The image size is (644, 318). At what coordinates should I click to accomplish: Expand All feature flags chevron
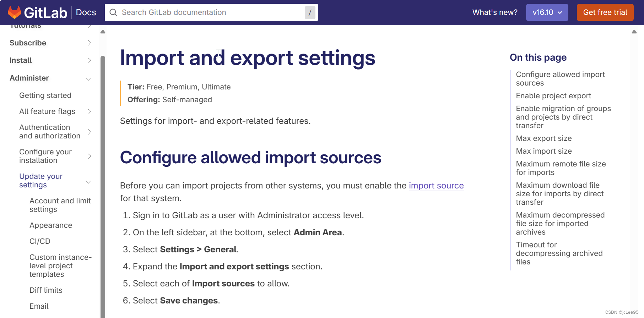[x=89, y=111]
